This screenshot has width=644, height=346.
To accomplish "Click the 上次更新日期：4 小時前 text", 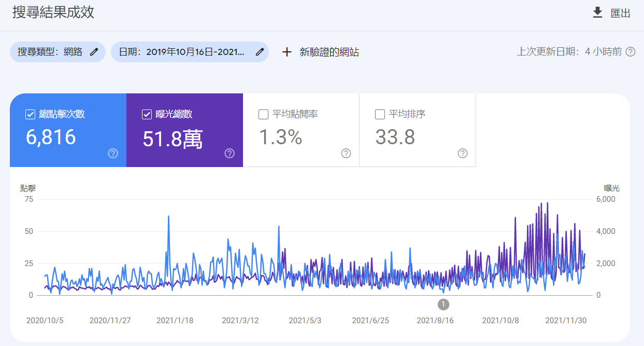I will pyautogui.click(x=569, y=52).
